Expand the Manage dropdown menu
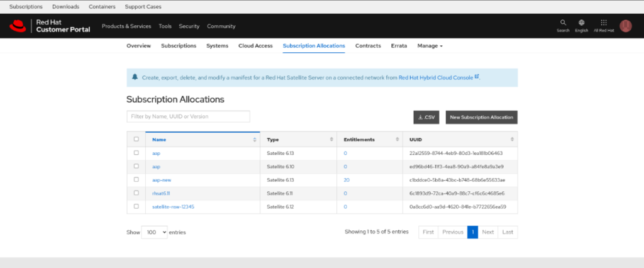Image resolution: width=644 pixels, height=268 pixels. pyautogui.click(x=430, y=46)
